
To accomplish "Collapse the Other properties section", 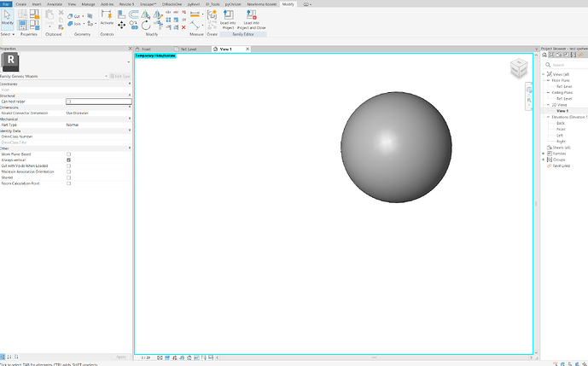I will click(x=130, y=148).
